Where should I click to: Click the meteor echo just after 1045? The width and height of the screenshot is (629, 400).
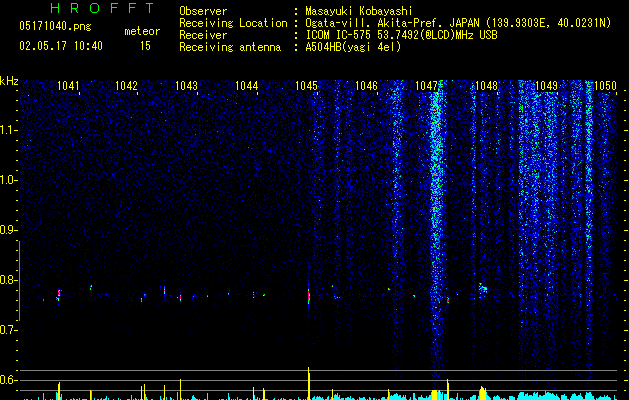[x=309, y=296]
